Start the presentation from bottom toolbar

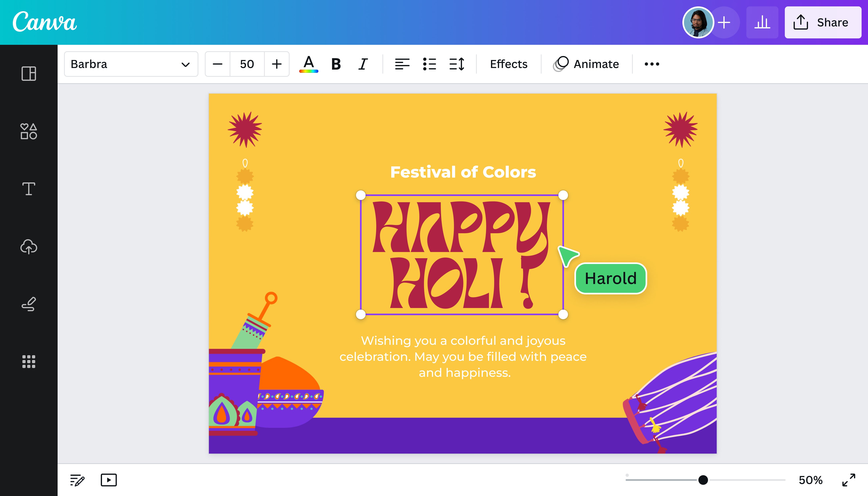(x=108, y=480)
